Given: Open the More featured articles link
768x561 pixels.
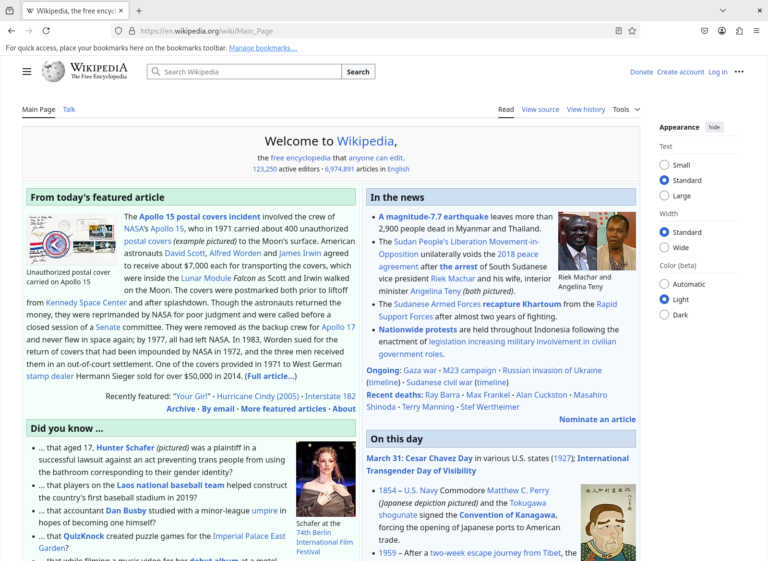Looking at the screenshot, I should pos(283,409).
